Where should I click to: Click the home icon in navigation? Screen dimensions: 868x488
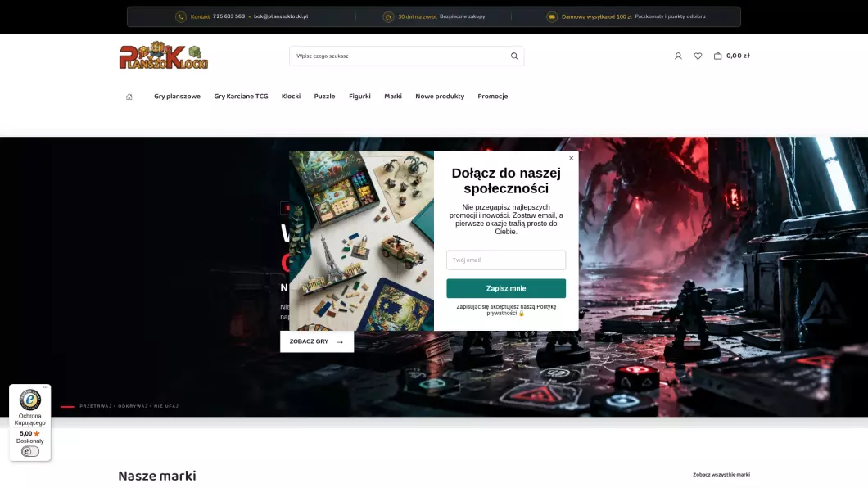tap(129, 97)
